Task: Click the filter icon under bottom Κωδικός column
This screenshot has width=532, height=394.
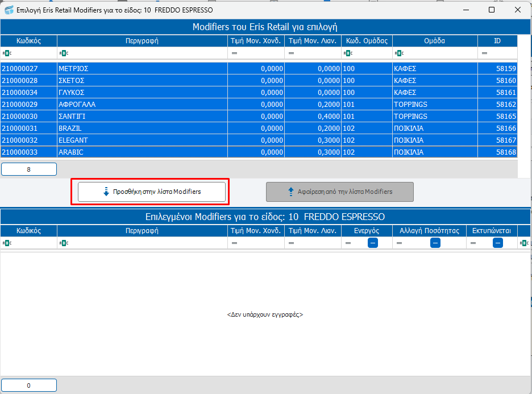Action: pyautogui.click(x=7, y=243)
